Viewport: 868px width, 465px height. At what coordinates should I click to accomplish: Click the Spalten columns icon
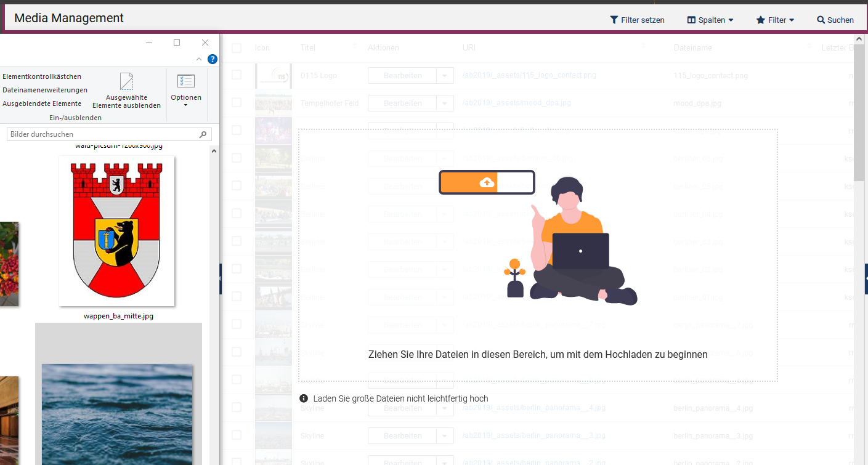(x=690, y=20)
